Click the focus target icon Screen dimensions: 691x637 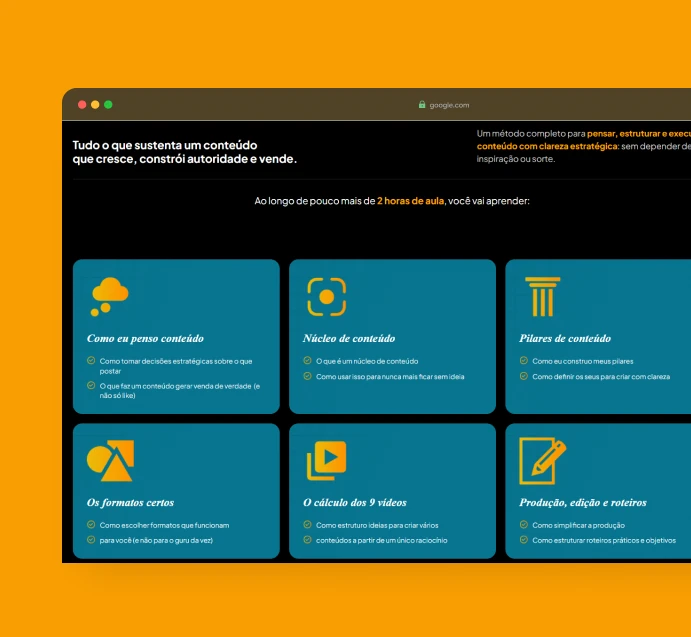[327, 297]
